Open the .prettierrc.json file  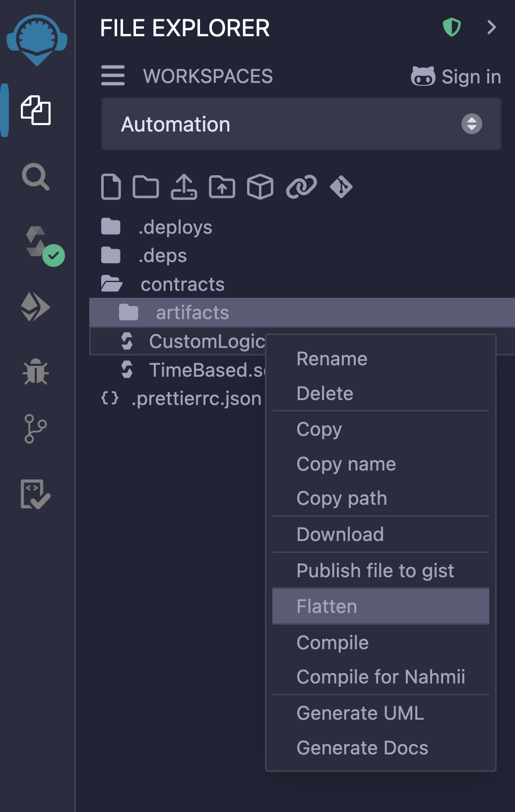tap(196, 399)
